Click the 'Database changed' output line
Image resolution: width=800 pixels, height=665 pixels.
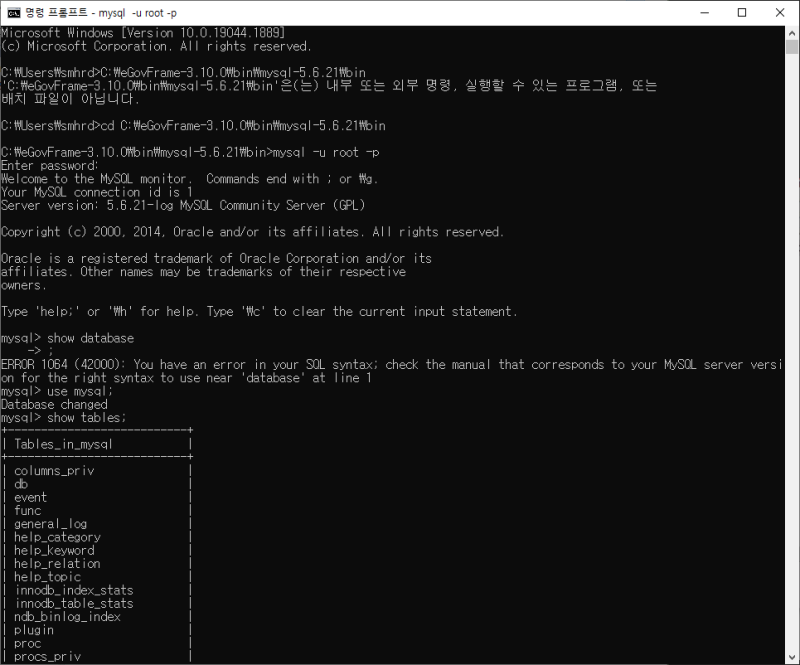point(55,405)
